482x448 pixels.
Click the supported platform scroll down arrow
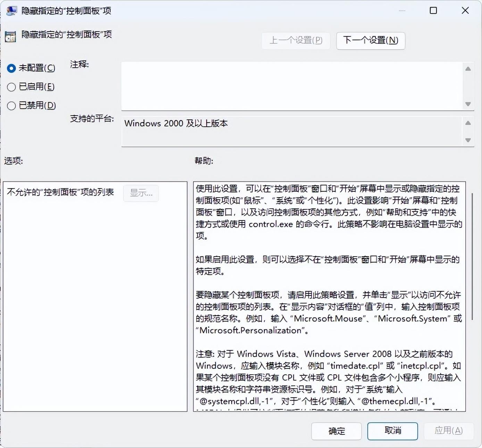468,140
